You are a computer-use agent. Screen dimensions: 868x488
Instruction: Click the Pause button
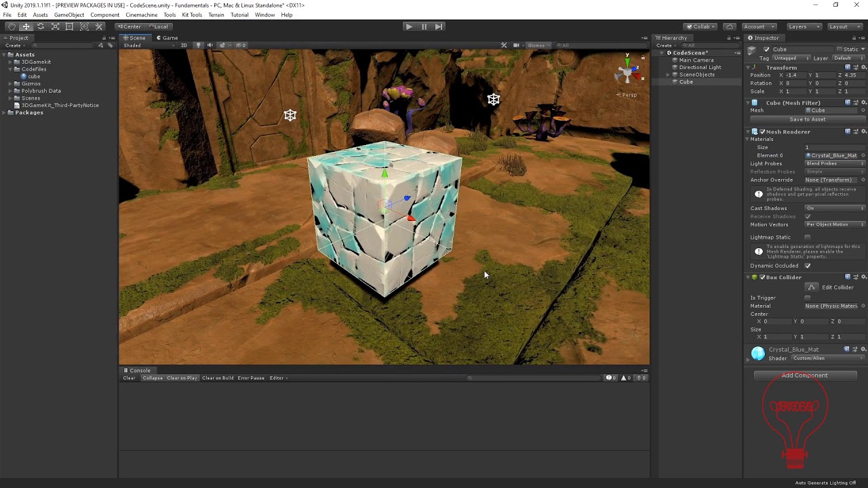[424, 26]
